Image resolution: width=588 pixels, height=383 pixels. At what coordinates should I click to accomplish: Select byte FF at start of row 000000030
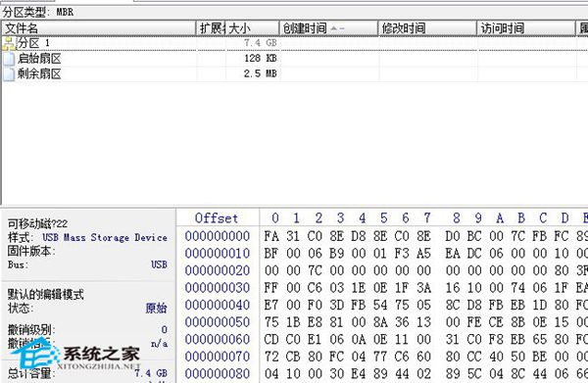pos(271,288)
